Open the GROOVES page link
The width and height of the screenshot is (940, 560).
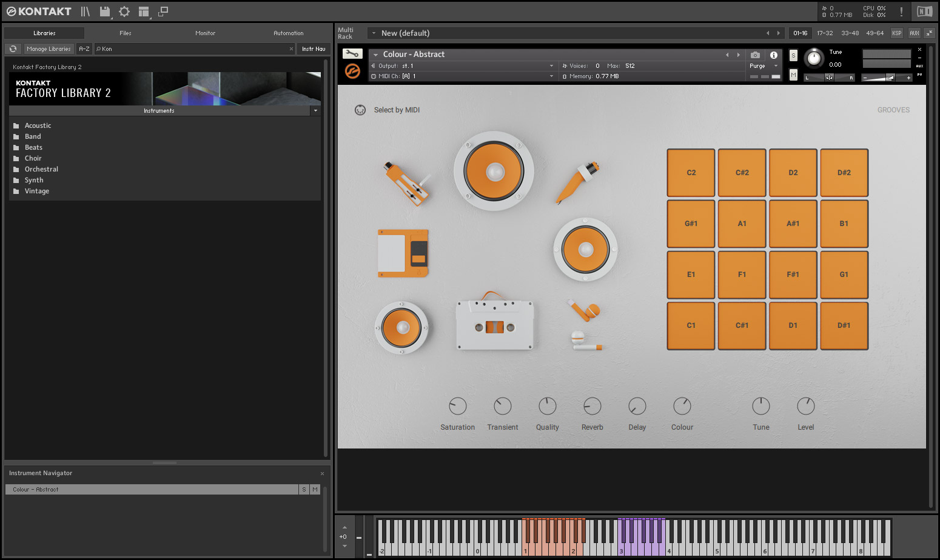tap(893, 110)
